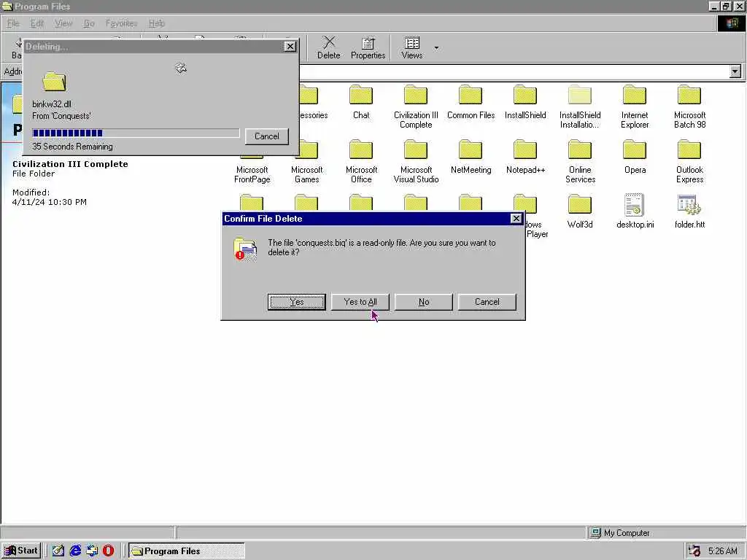Select the Microsoft Games folder
This screenshot has height=560, width=747.
[307, 162]
